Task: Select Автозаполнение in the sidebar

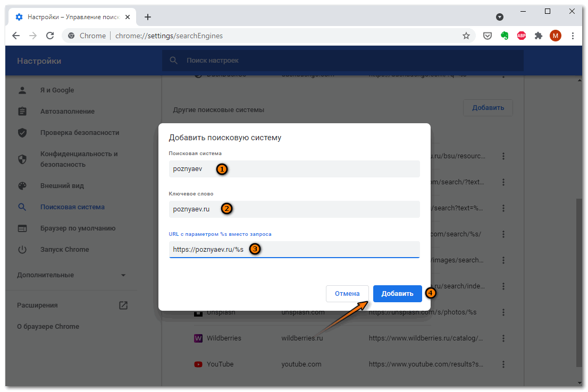Action: tap(67, 112)
